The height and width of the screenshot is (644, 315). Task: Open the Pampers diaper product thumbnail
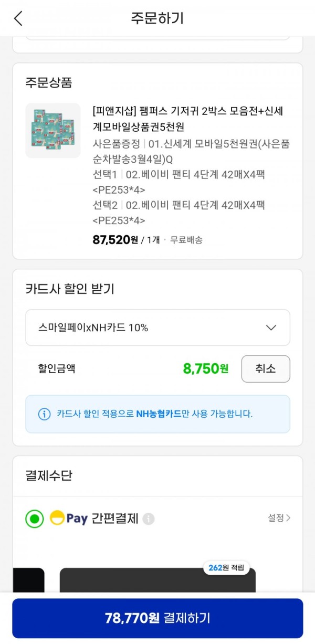53,130
